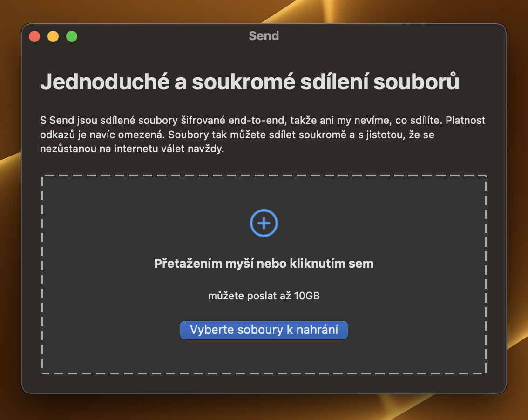528x420 pixels.
Task: Select files via Vyberte soboury k nahrání
Action: 264,330
